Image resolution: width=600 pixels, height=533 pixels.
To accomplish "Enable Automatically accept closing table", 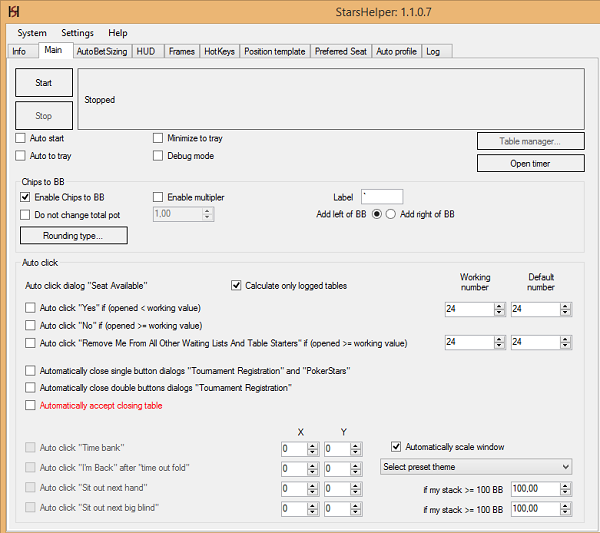I will [x=30, y=405].
